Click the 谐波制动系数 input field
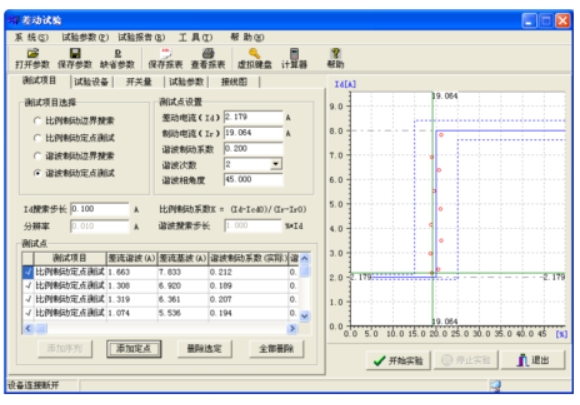Viewport: 580px width, 405px height. coord(253,149)
